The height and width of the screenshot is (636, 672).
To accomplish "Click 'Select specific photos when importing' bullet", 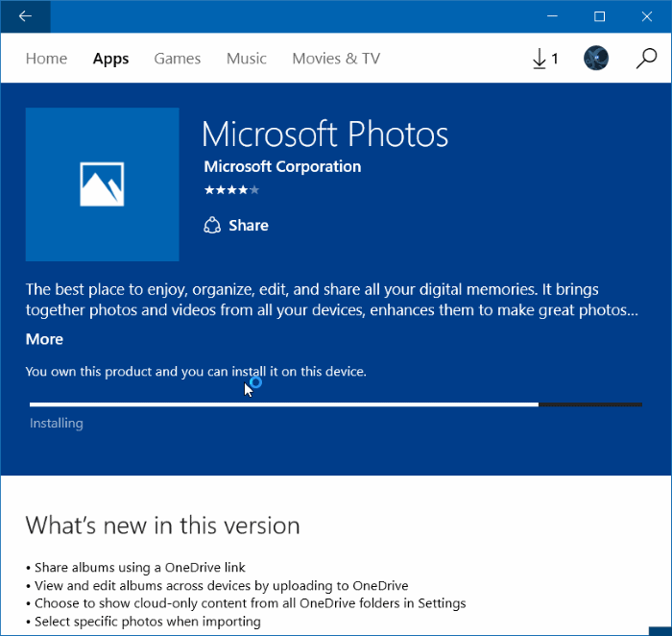I will pos(143,622).
